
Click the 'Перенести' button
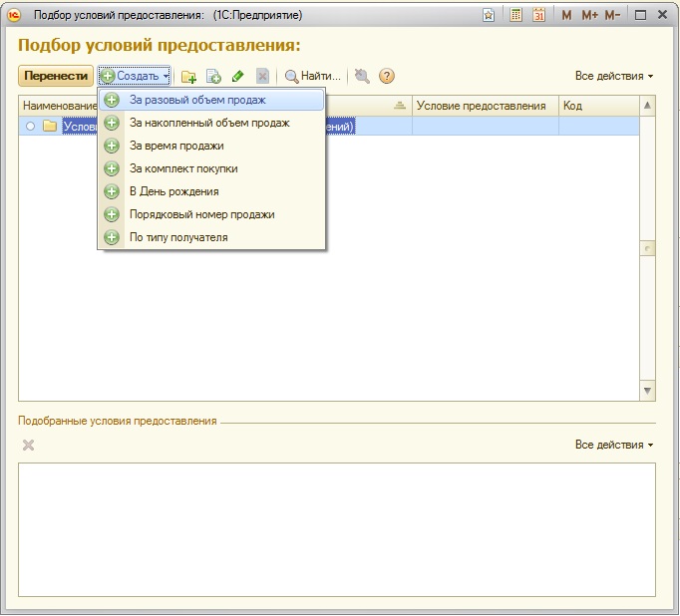tap(55, 76)
